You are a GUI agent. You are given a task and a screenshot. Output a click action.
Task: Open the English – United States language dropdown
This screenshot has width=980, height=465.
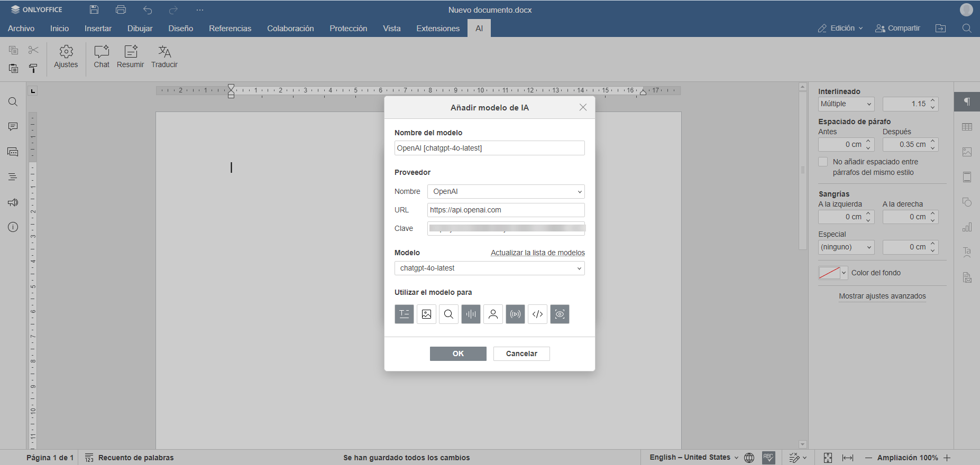point(694,458)
